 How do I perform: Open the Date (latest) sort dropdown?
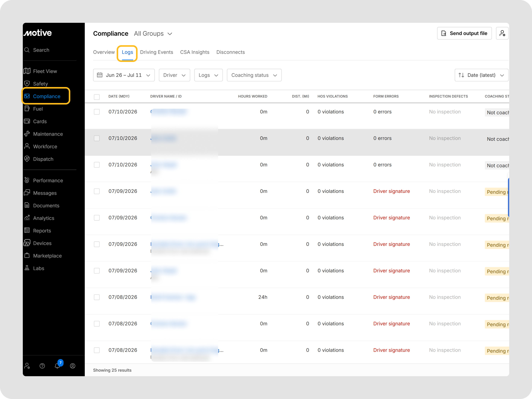481,75
